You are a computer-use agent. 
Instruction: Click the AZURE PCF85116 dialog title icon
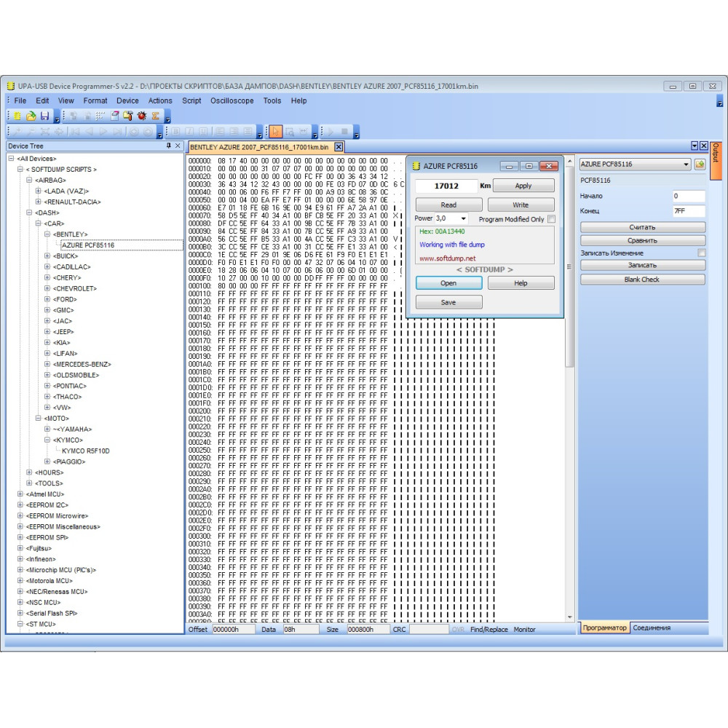[x=416, y=166]
